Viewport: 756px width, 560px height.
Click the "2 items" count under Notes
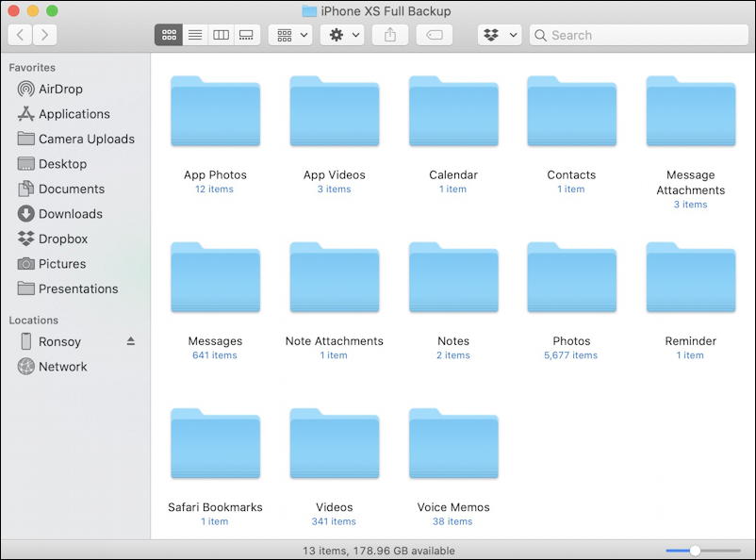coord(453,355)
